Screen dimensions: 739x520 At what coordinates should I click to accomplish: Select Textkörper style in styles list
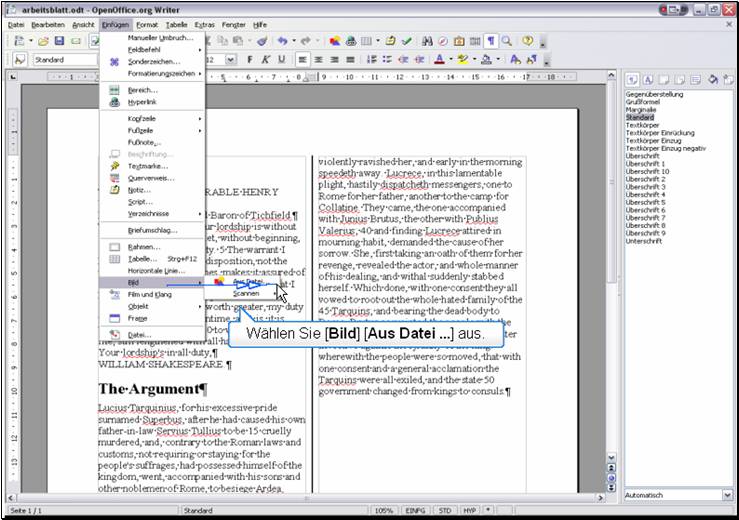(643, 125)
